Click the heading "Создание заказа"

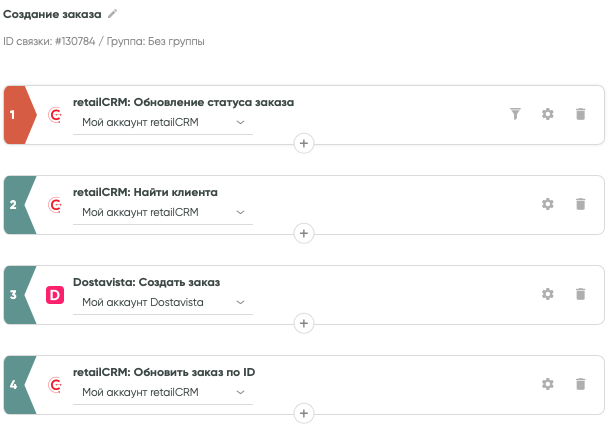click(52, 14)
